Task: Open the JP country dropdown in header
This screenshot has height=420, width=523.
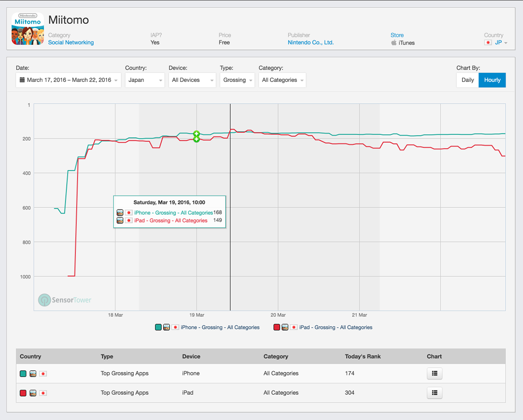Action: [501, 43]
